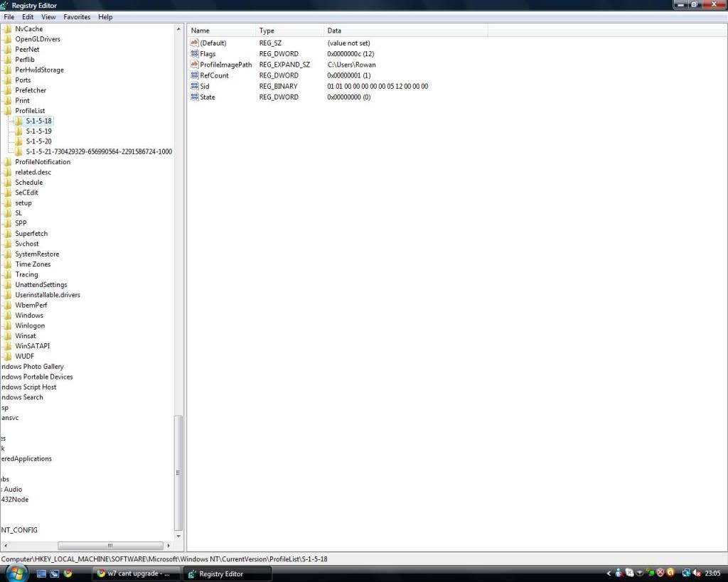Click the tree horizontal scrollbar thumb

pos(110,546)
